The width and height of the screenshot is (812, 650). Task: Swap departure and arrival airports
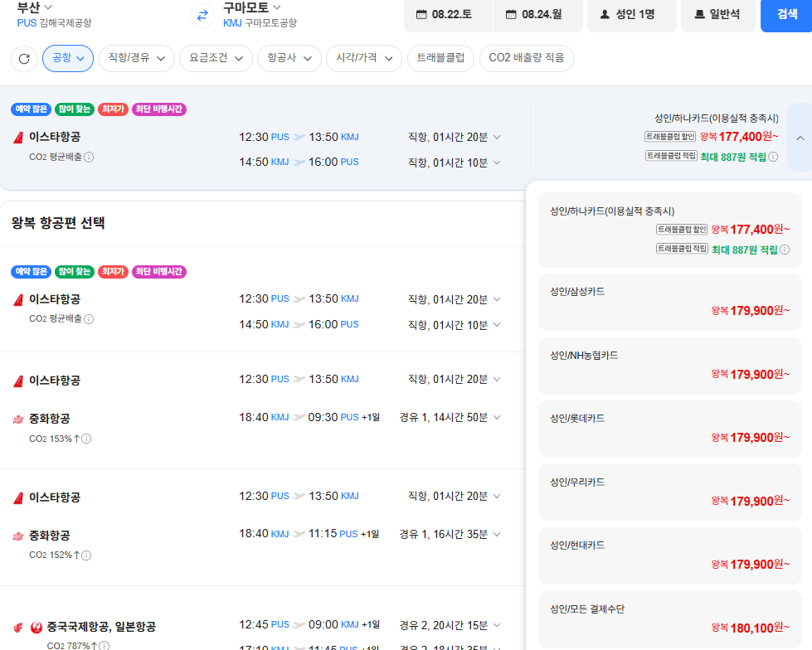pos(202,15)
